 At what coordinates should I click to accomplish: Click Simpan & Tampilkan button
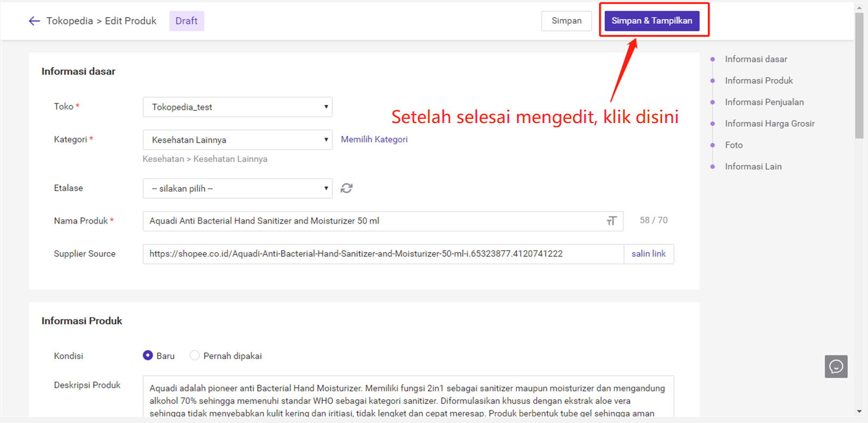pos(652,21)
